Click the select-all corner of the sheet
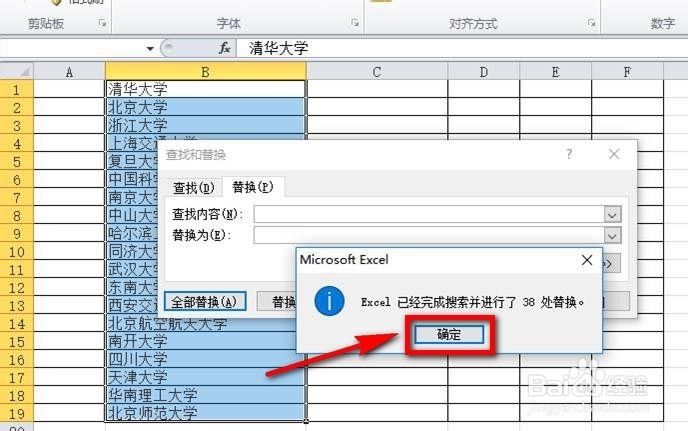Image resolution: width=688 pixels, height=431 pixels. pyautogui.click(x=17, y=71)
